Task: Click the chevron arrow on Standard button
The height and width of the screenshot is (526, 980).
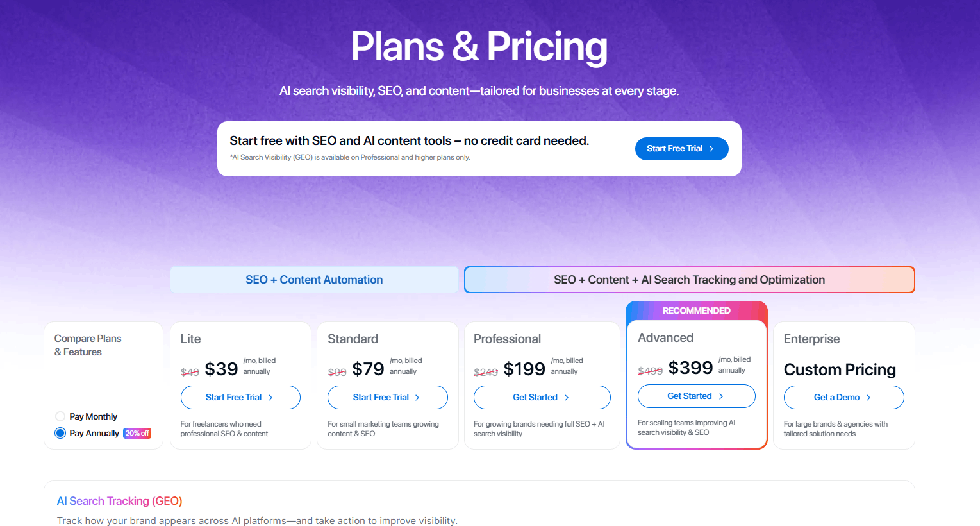Action: 417,398
